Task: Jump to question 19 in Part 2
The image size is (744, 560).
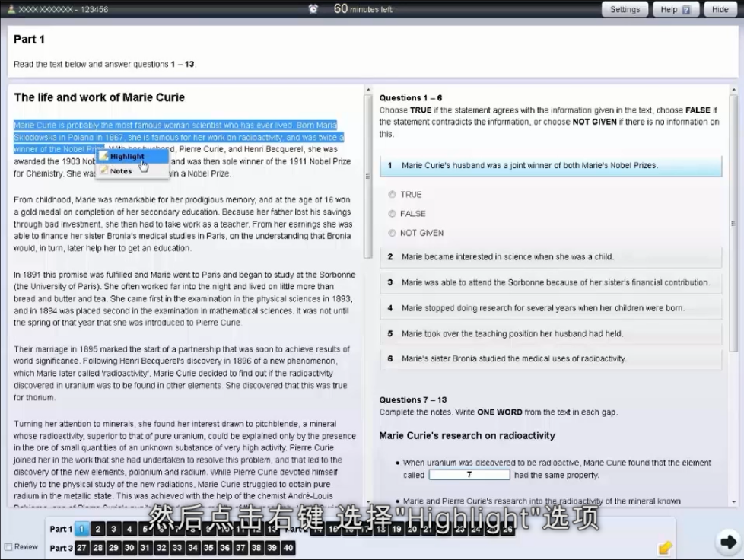Action: tap(396, 529)
